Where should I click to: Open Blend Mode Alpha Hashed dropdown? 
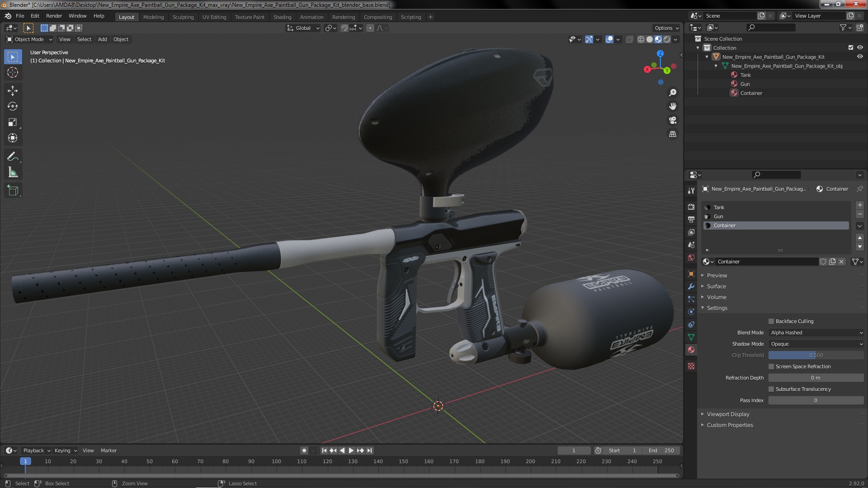(x=816, y=333)
